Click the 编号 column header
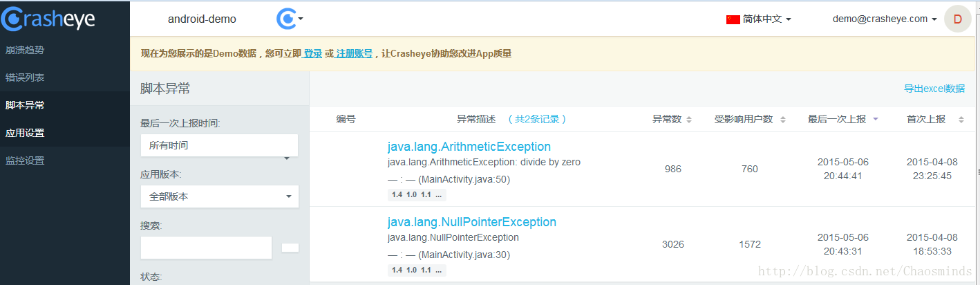Screen dimensions: 980x285 [x=346, y=119]
